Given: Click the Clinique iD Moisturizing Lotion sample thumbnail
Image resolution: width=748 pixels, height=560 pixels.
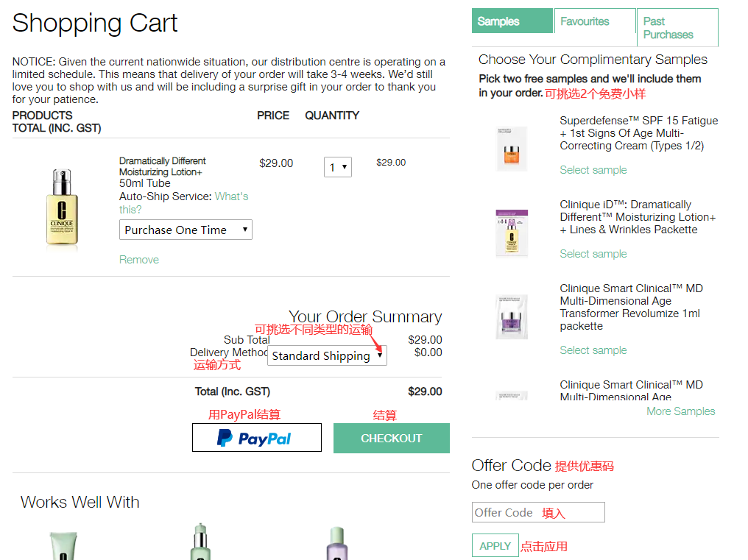Looking at the screenshot, I should [512, 233].
